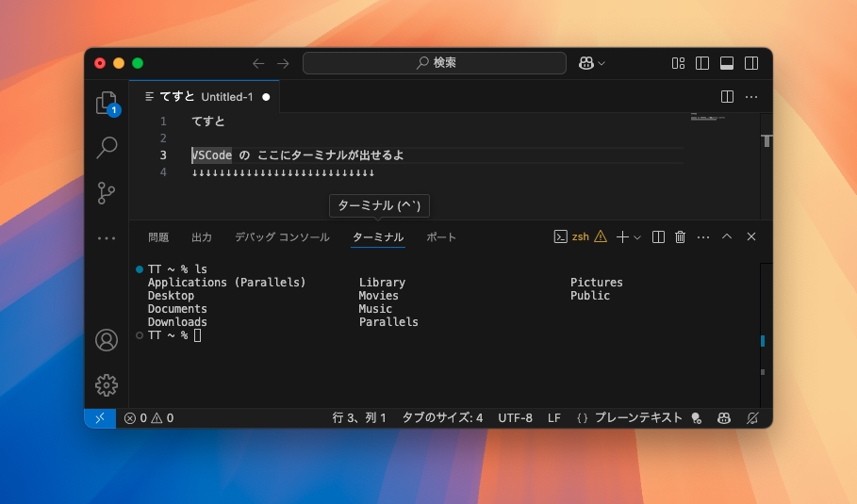Switch to the デバッグ コンソール tab
Viewport: 857px width, 504px height.
click(282, 237)
